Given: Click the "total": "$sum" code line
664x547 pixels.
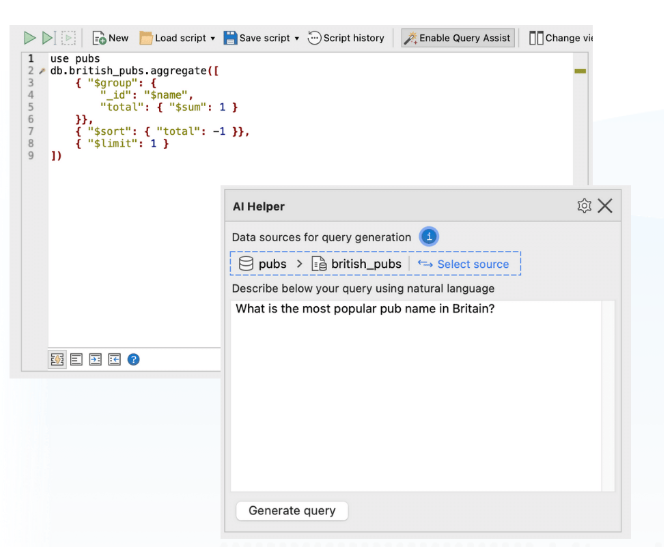Looking at the screenshot, I should (169, 107).
